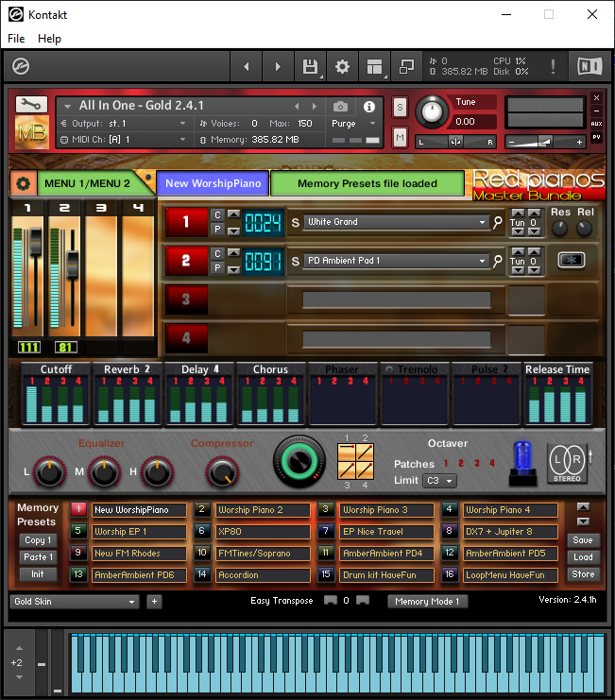
Task: Go to previous instrument with left arrow
Action: click(x=247, y=66)
